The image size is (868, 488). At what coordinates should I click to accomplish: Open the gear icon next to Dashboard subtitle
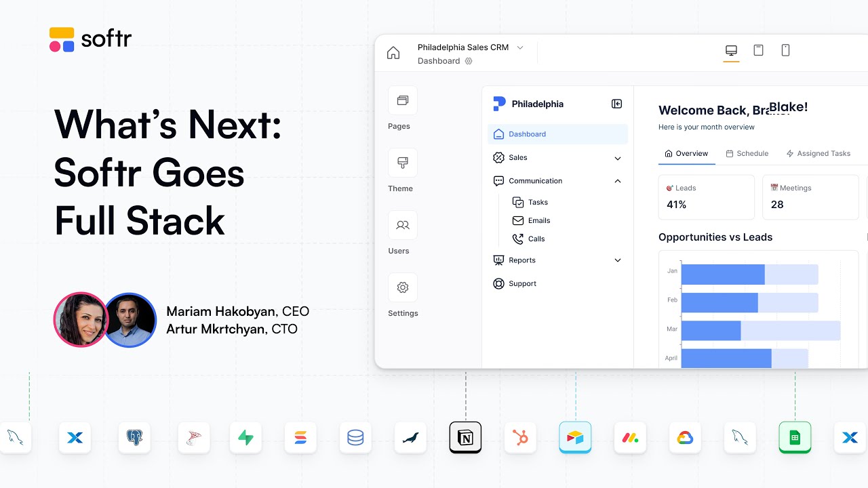click(469, 61)
